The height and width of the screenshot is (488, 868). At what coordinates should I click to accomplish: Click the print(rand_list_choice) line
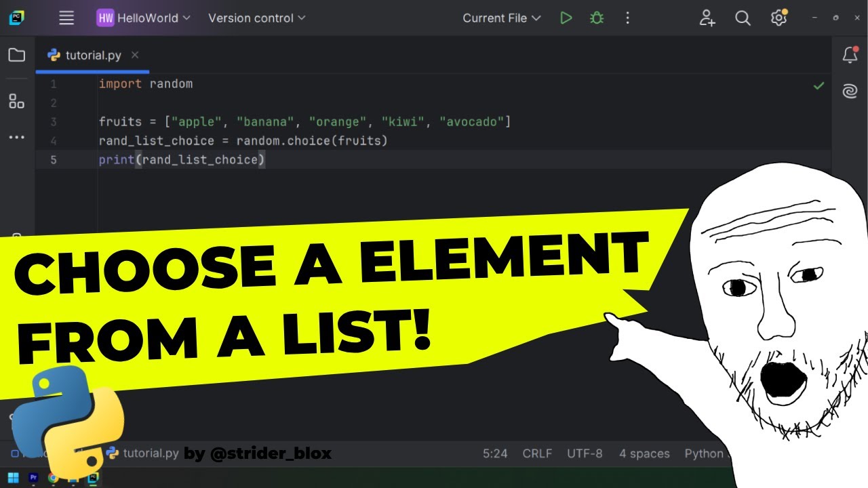pos(182,160)
